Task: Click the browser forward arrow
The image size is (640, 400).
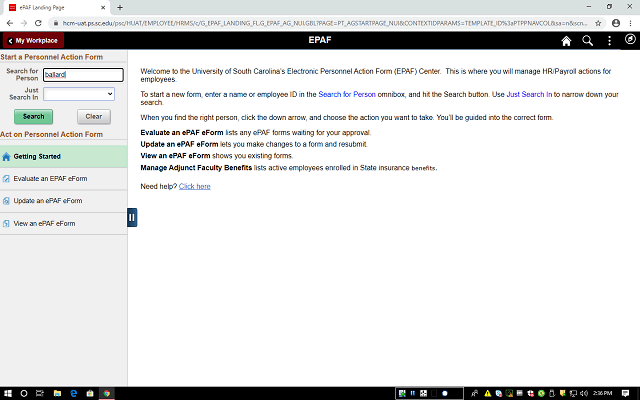Action: pyautogui.click(x=24, y=23)
